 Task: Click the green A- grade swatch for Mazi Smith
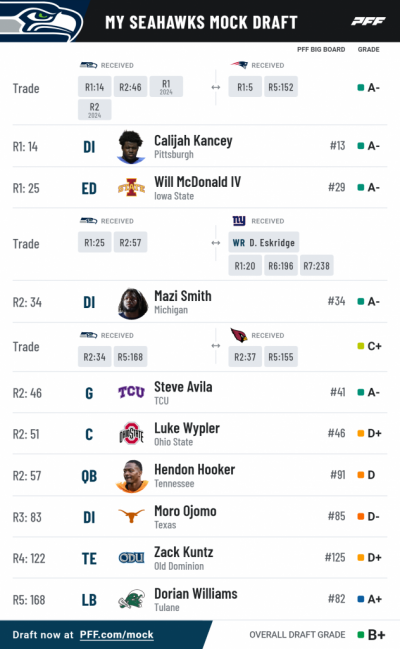361,301
